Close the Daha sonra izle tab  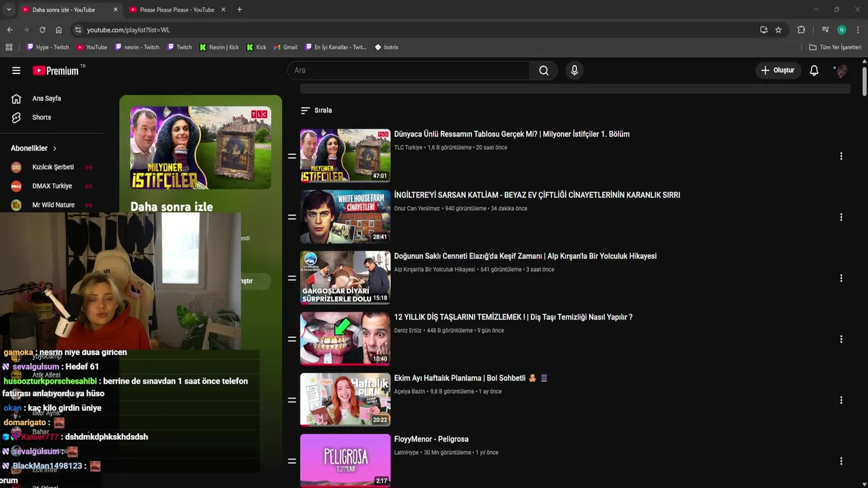click(115, 9)
